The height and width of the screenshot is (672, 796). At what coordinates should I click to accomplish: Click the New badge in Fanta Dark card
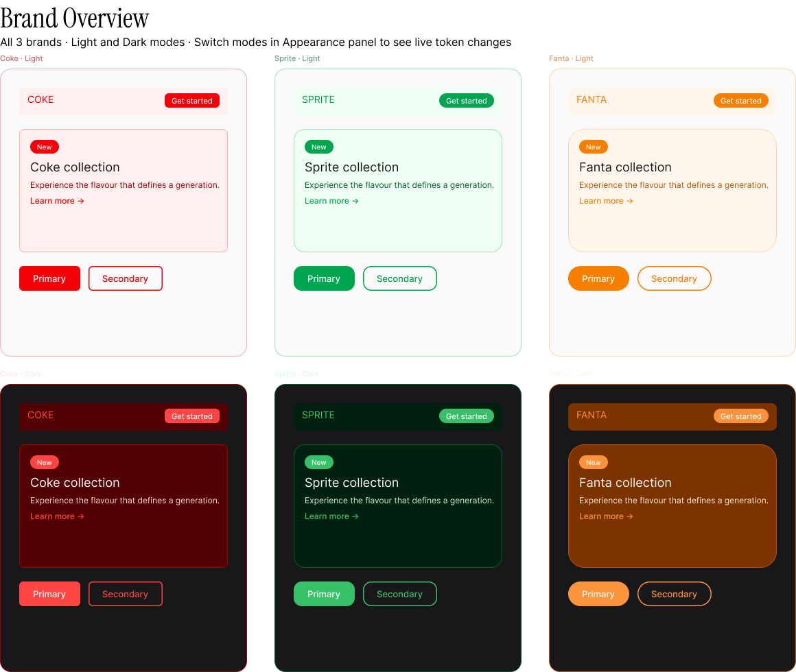[x=594, y=463]
